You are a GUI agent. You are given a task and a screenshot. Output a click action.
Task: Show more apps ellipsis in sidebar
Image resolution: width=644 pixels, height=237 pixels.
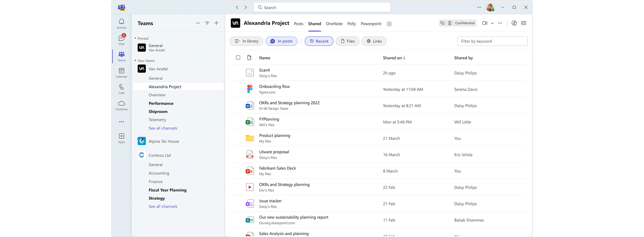click(121, 122)
